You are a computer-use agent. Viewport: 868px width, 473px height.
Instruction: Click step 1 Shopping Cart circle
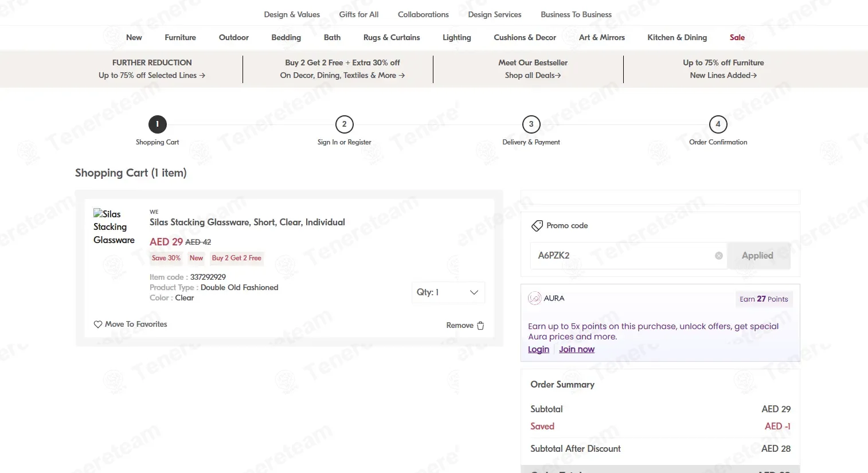point(158,124)
